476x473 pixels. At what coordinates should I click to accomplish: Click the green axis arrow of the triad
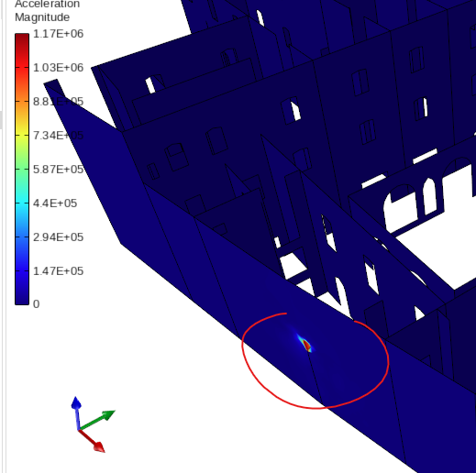97,420
